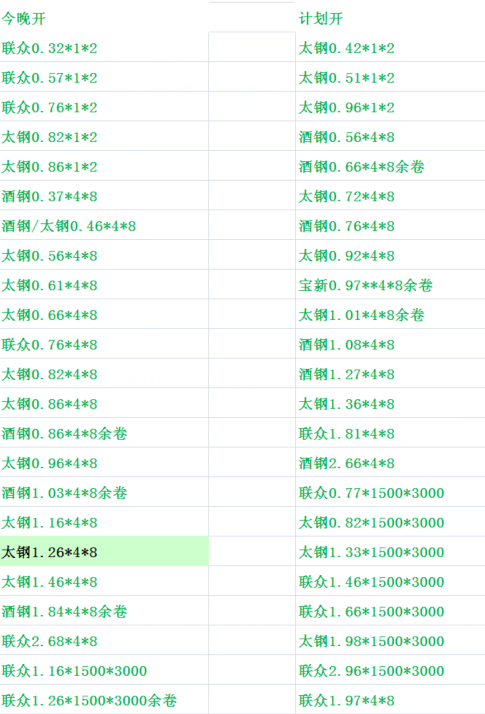Click the cell 太钢0.96*4*8
This screenshot has height=714, width=485.
coord(104,462)
